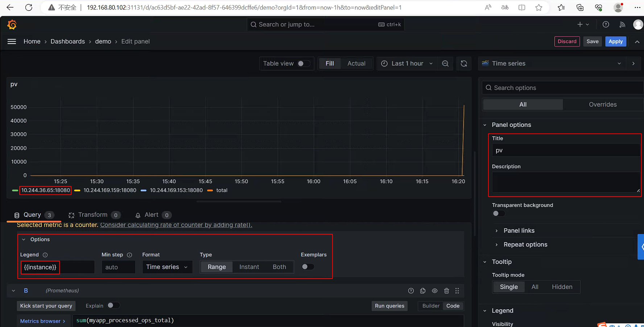Click the zoom out time range icon
Screen dimensions: 644x327
click(445, 63)
